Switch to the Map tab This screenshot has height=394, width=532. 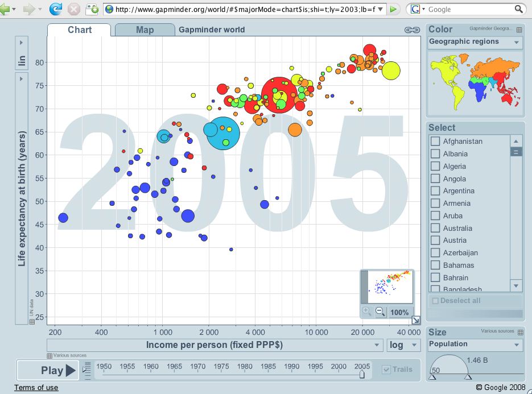(145, 30)
